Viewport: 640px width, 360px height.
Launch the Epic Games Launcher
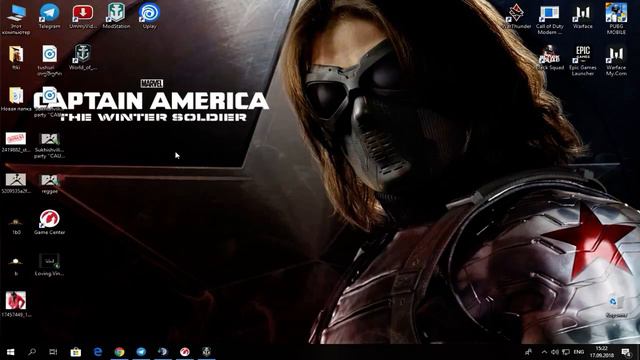click(x=582, y=60)
